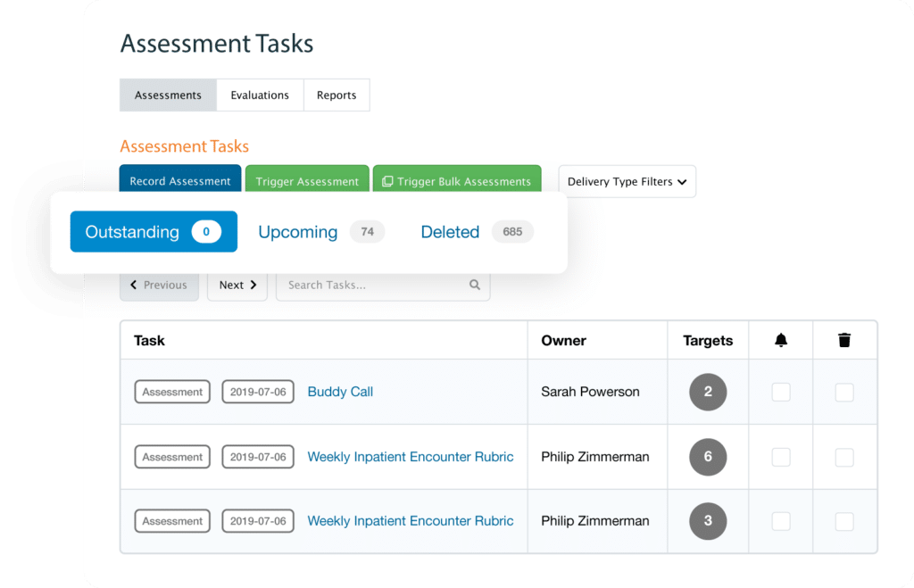The width and height of the screenshot is (914, 588).
Task: Tick the delete checkbox for Buddy Call
Action: pyautogui.click(x=844, y=392)
